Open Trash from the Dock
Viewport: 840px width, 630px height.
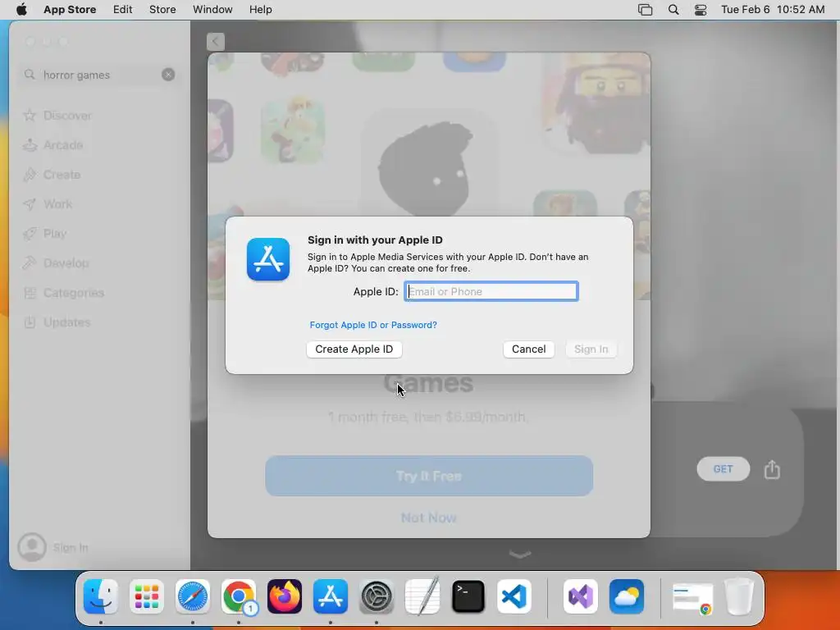pyautogui.click(x=739, y=596)
